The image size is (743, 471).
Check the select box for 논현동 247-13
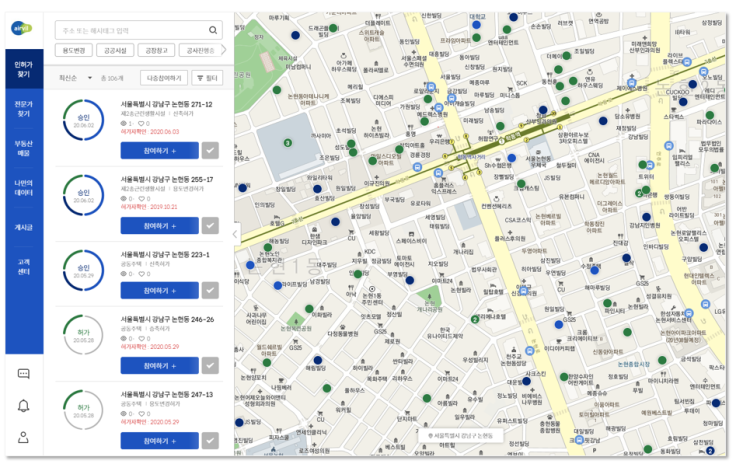point(210,441)
